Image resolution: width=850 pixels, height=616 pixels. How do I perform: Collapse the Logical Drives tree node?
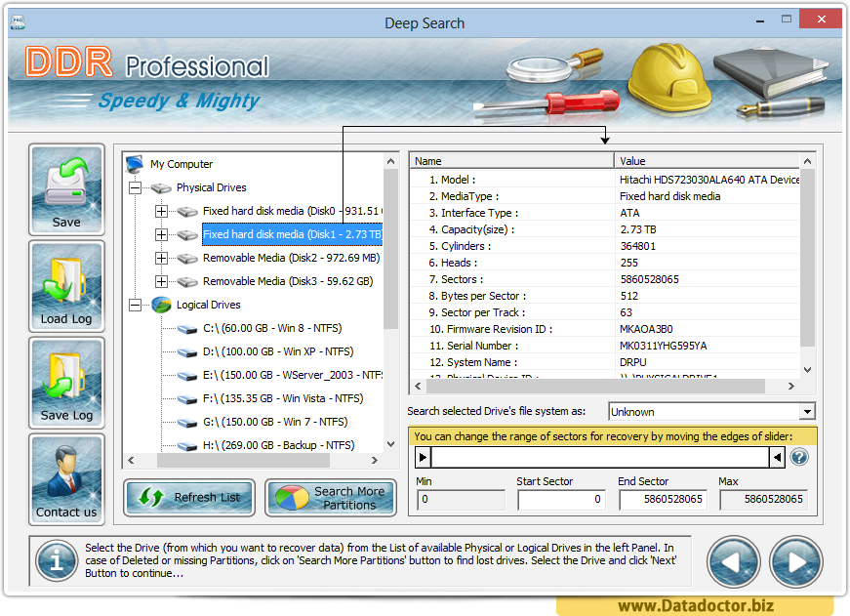(135, 305)
